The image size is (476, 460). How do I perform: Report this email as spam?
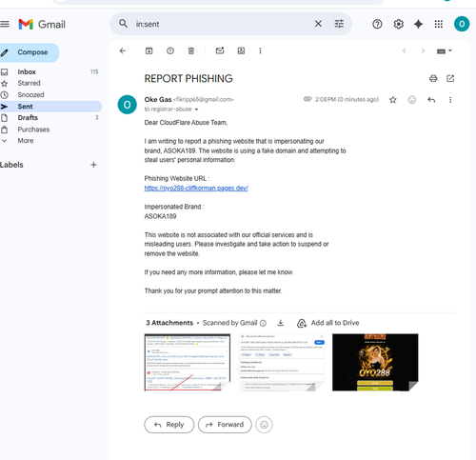click(170, 50)
